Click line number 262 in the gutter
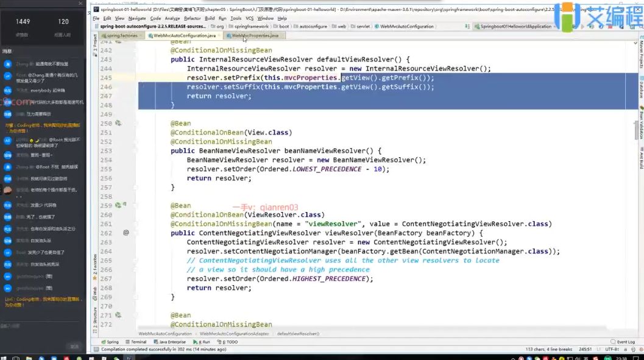 click(x=106, y=233)
